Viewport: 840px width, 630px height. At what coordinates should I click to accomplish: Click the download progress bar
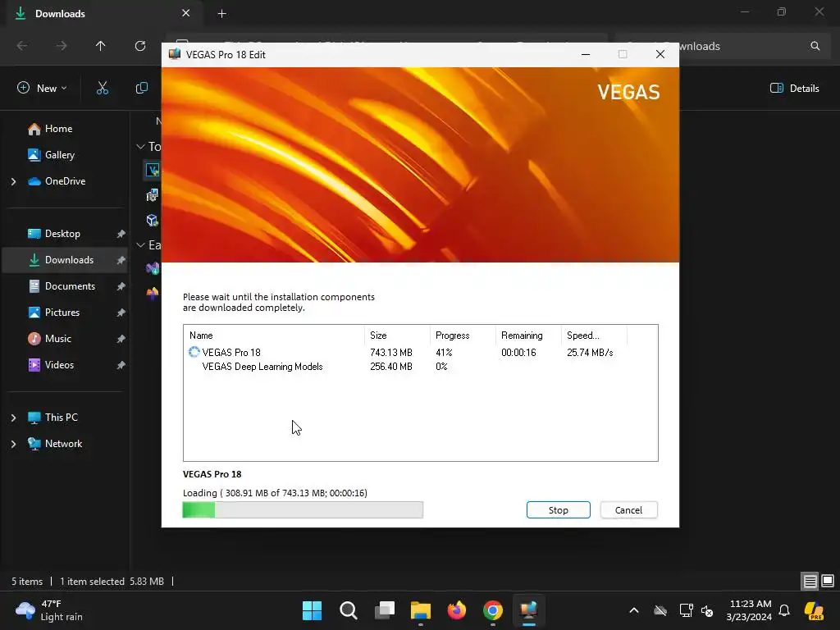pos(303,510)
